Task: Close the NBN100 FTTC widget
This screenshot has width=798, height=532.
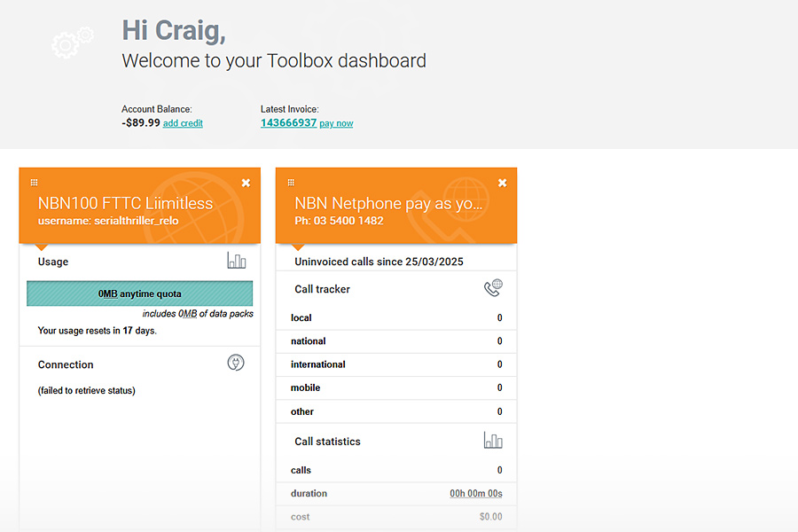Action: [246, 183]
